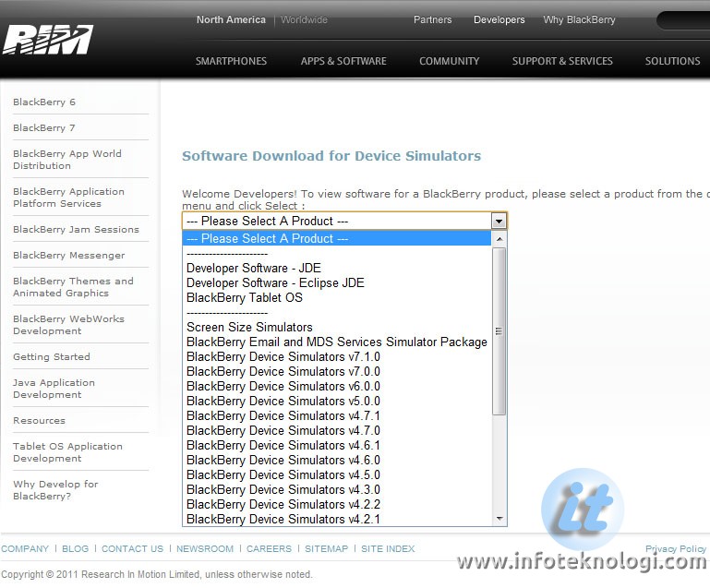Open CAREERS footer link
Screen dimensions: 710x588
269,548
